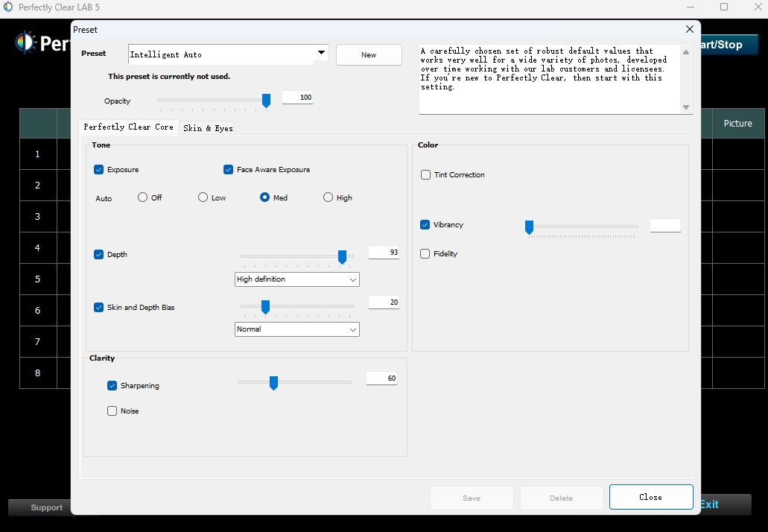Uncheck the Exposure checkbox

[x=98, y=169]
